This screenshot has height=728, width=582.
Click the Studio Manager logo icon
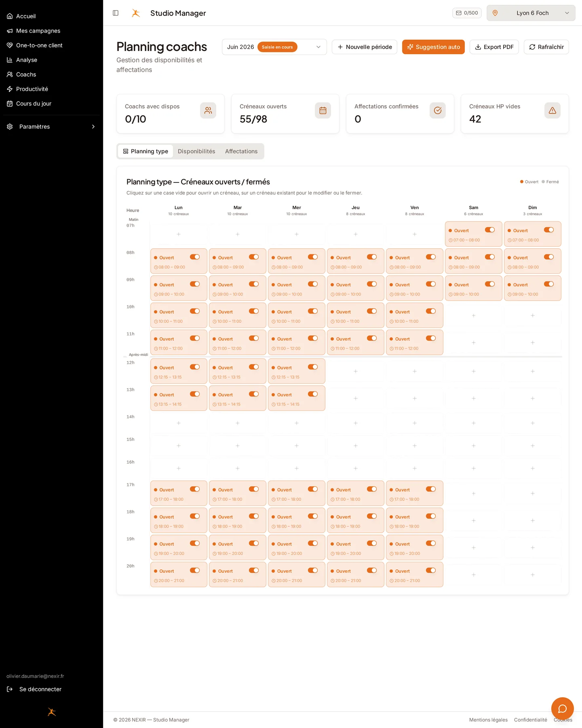136,13
